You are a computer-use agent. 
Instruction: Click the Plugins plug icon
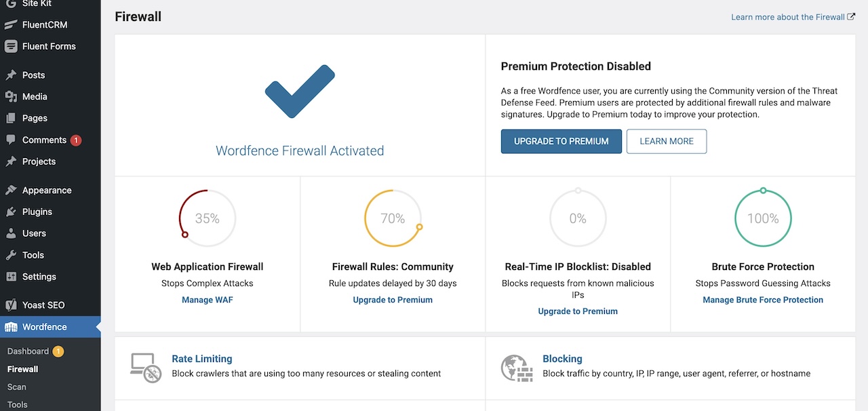[x=11, y=212]
